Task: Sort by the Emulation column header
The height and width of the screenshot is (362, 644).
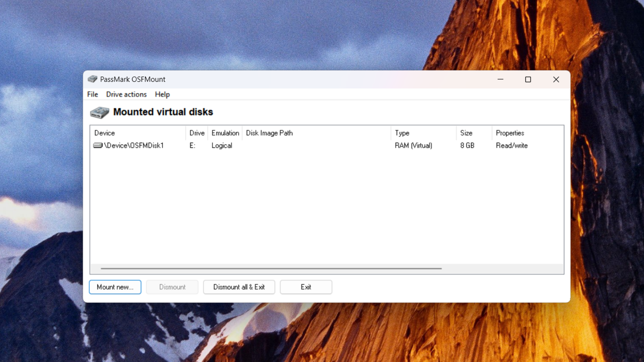Action: [x=225, y=133]
